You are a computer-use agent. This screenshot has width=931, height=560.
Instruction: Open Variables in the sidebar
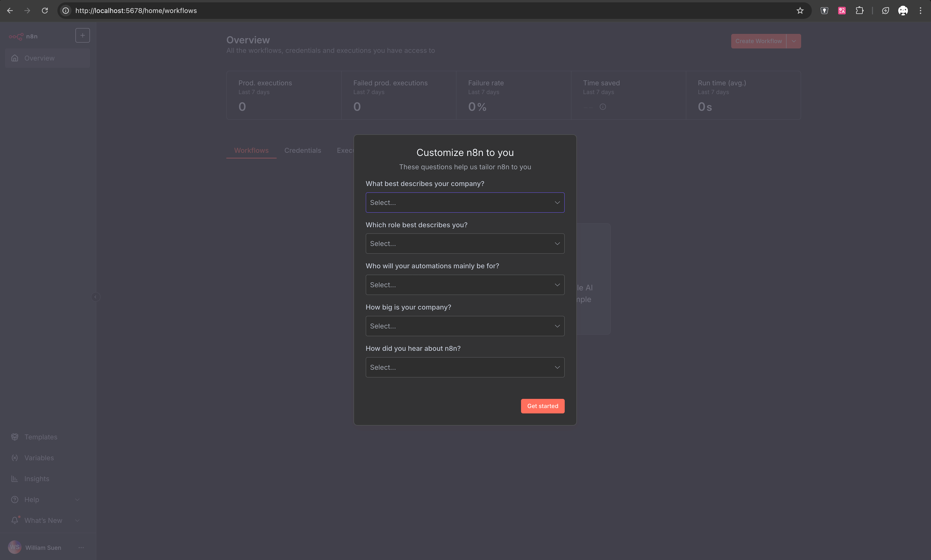(39, 458)
